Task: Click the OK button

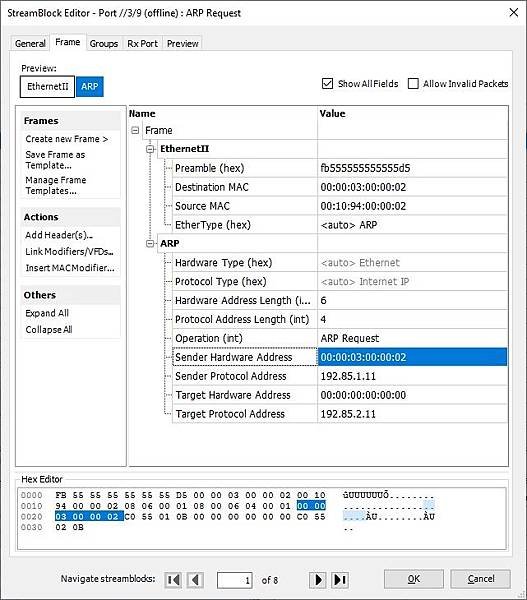Action: (414, 579)
